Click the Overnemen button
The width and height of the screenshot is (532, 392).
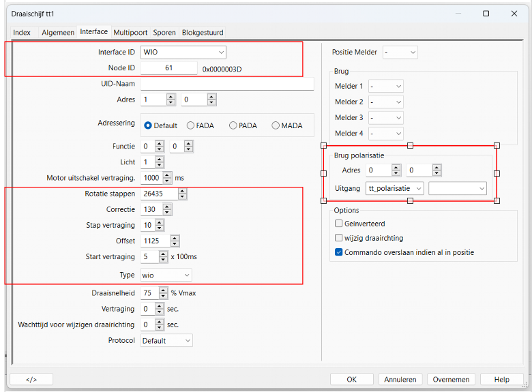(x=451, y=380)
